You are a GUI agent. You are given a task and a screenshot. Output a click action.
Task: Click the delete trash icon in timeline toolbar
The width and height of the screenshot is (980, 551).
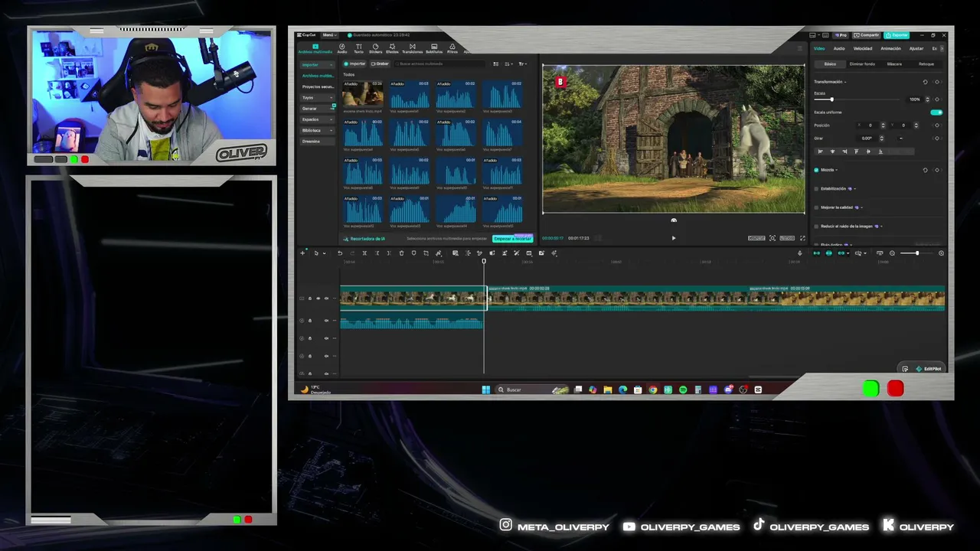pos(401,253)
